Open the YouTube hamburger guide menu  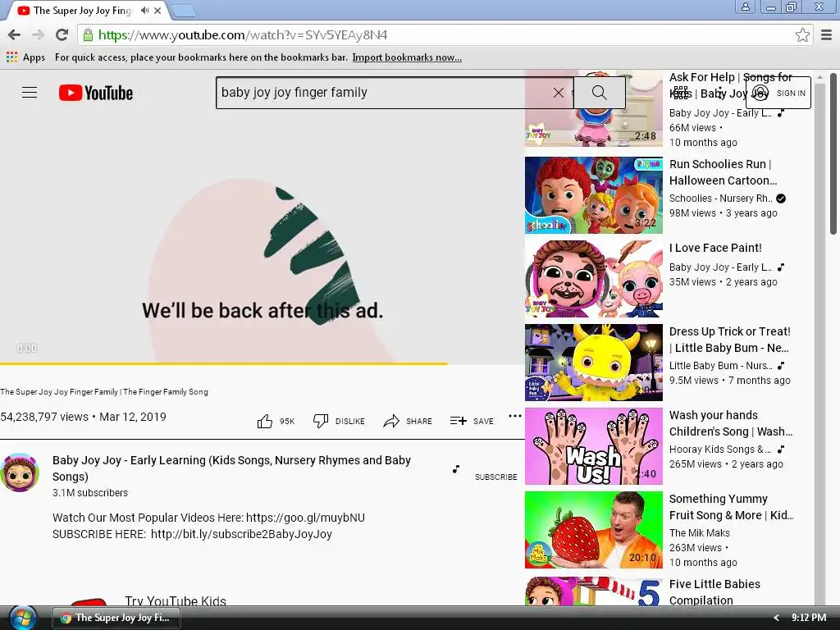pos(30,92)
